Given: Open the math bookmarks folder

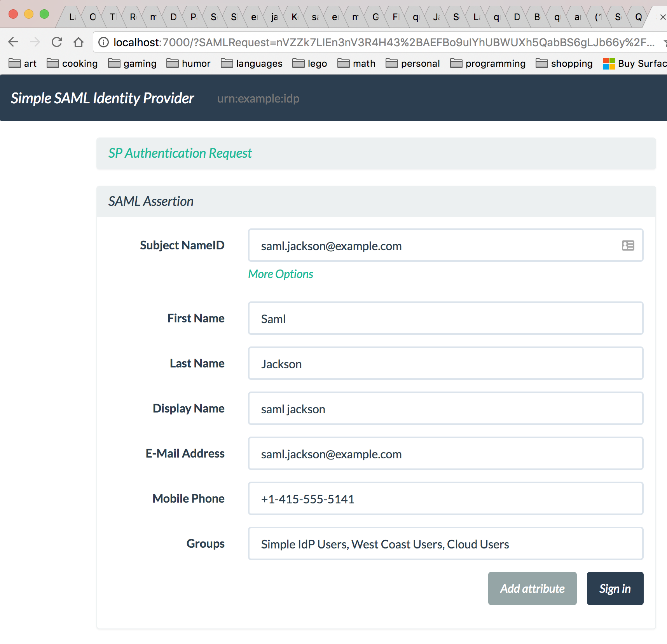Looking at the screenshot, I should pyautogui.click(x=356, y=63).
